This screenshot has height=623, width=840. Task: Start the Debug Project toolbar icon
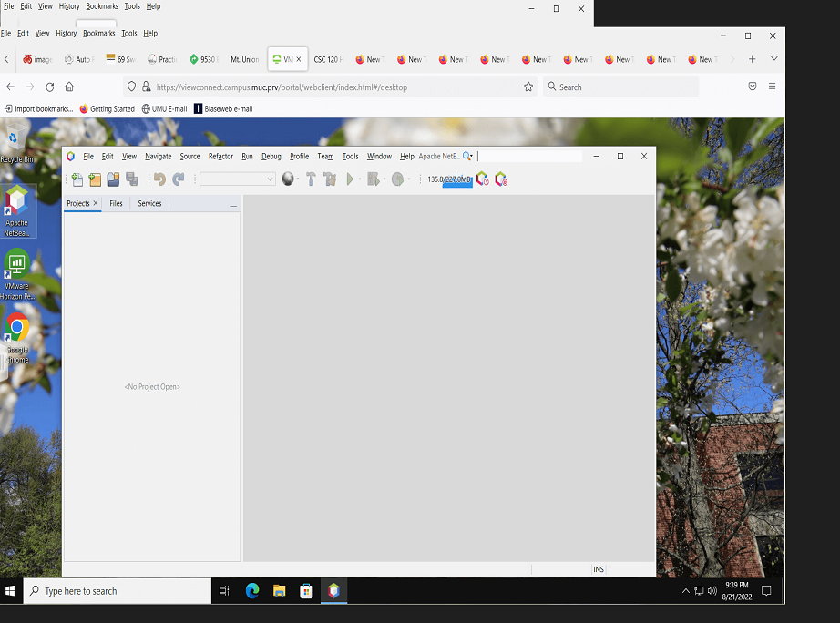373,179
